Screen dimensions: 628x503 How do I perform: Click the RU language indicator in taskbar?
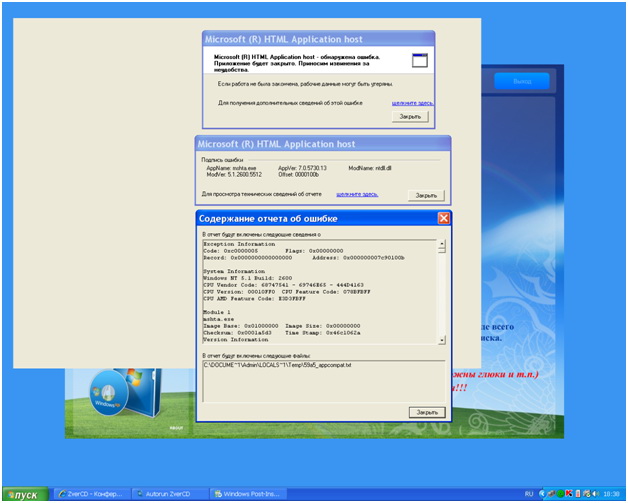[x=529, y=494]
